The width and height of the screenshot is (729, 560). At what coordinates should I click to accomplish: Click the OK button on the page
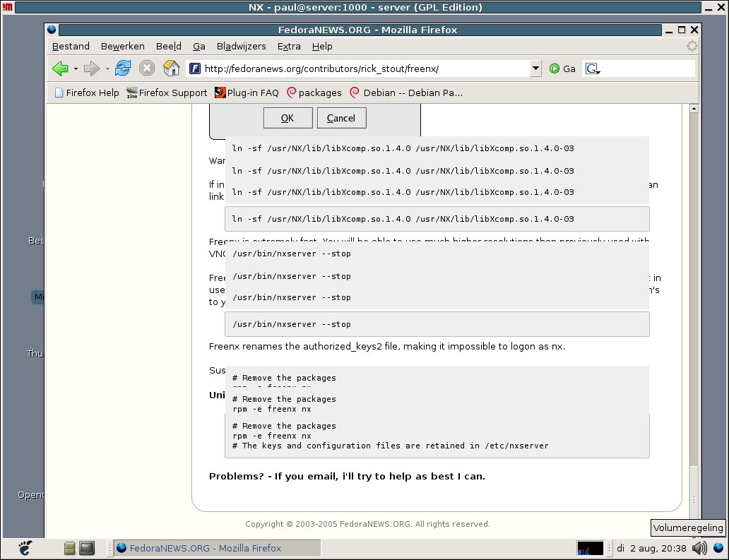(288, 118)
